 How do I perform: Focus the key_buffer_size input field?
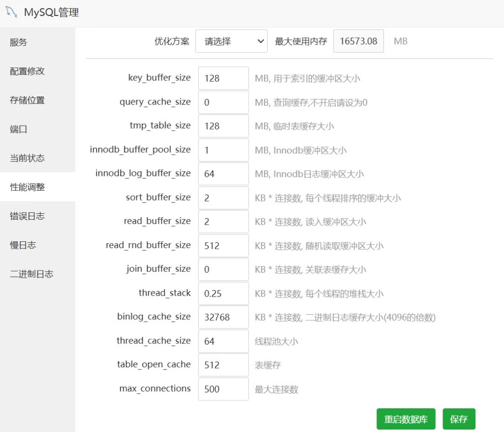[x=223, y=78]
